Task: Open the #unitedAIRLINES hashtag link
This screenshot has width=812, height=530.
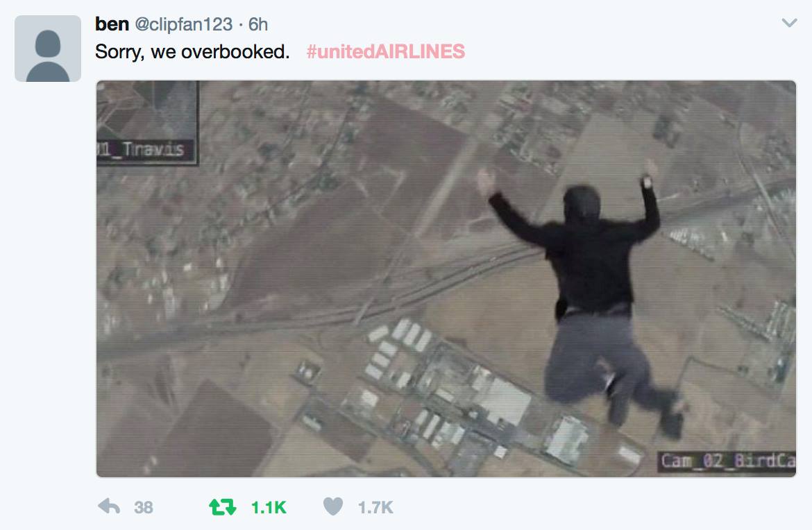Action: click(x=386, y=52)
